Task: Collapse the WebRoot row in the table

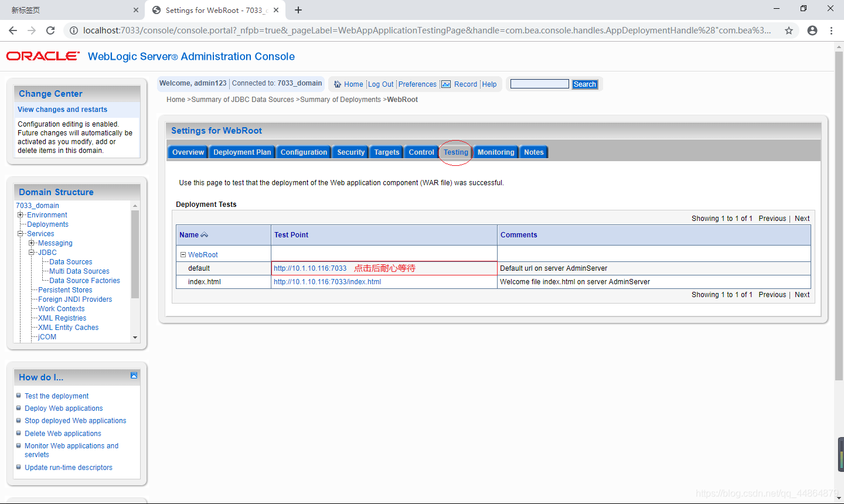Action: (183, 255)
